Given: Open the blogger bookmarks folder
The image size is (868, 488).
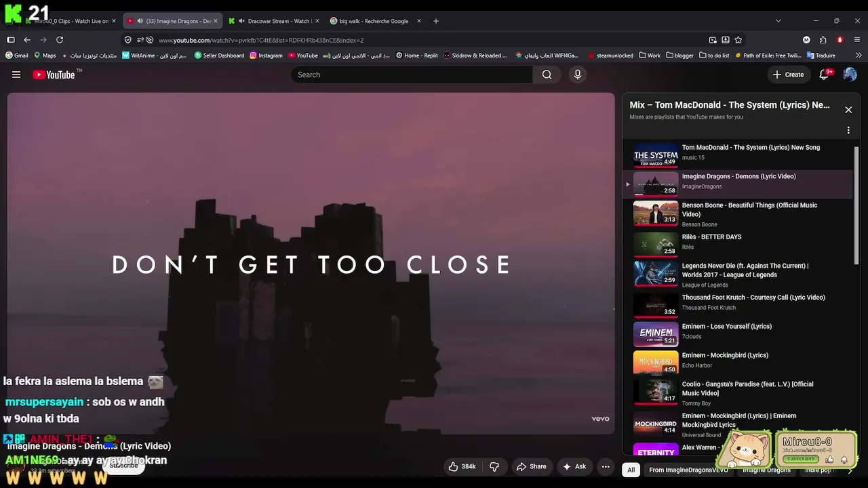Looking at the screenshot, I should (680, 56).
